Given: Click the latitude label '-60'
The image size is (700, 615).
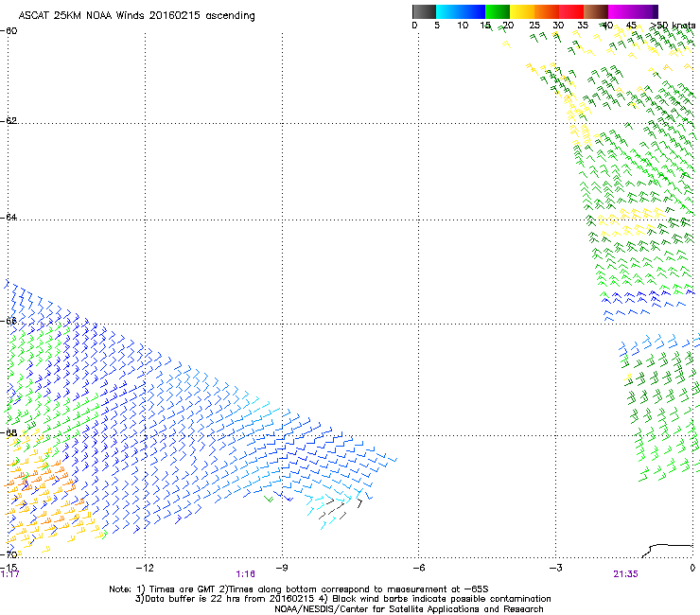Looking at the screenshot, I should (x=9, y=31).
